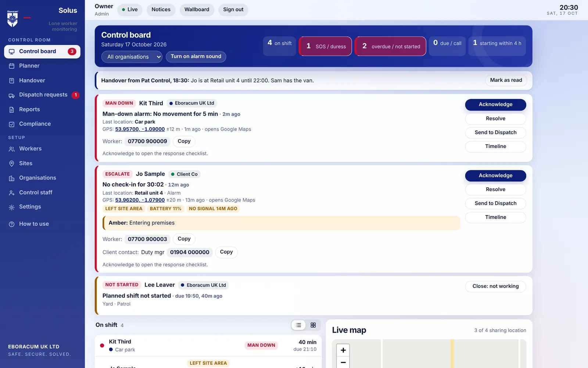Resolve Kit Third's alarm
Viewport: 588px width, 368px height.
click(x=495, y=118)
